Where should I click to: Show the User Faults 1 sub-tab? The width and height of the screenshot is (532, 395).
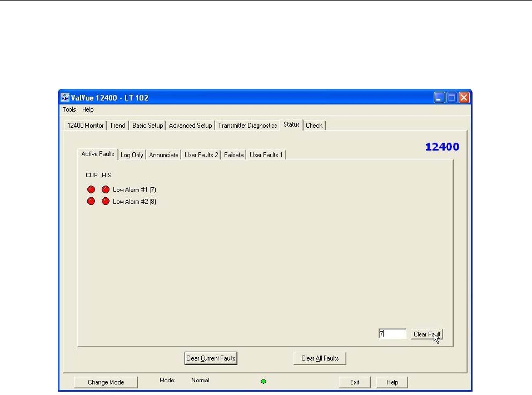[x=266, y=155]
